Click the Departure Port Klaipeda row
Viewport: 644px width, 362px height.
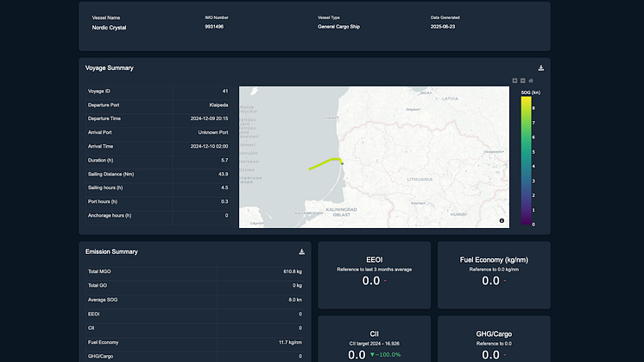(158, 105)
